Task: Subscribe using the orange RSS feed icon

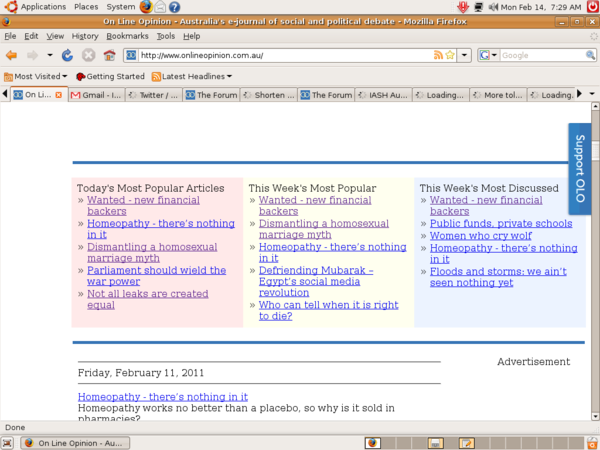Action: click(438, 55)
